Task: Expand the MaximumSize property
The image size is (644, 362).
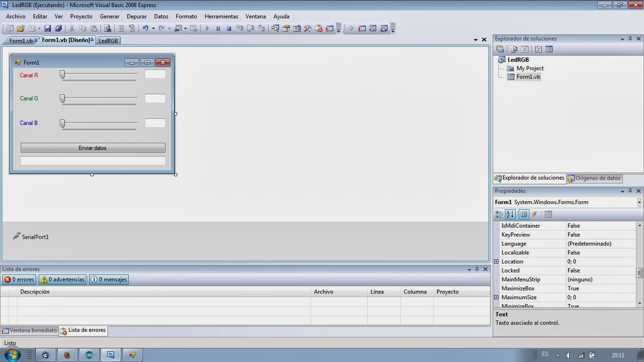Action: coord(496,297)
